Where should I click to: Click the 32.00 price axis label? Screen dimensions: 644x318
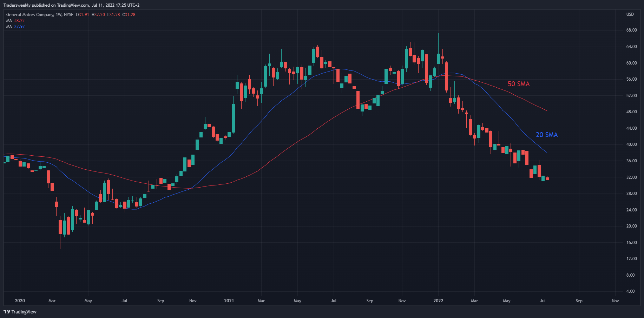click(631, 177)
